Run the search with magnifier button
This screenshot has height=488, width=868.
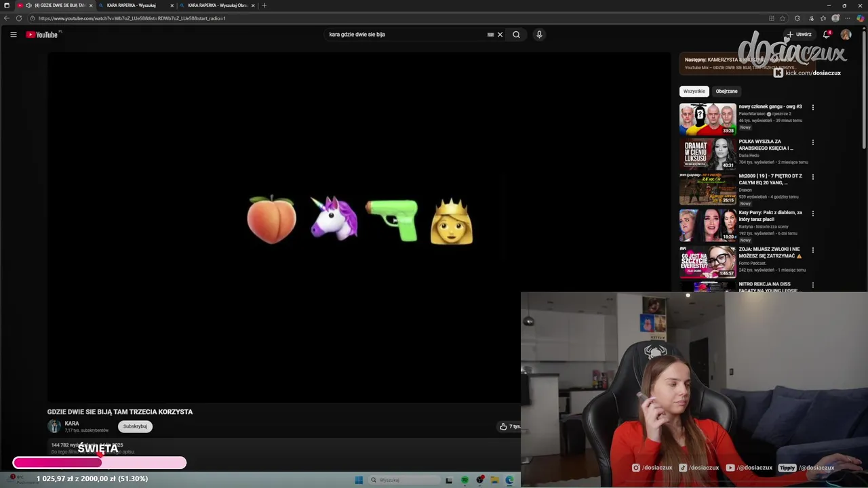(516, 35)
